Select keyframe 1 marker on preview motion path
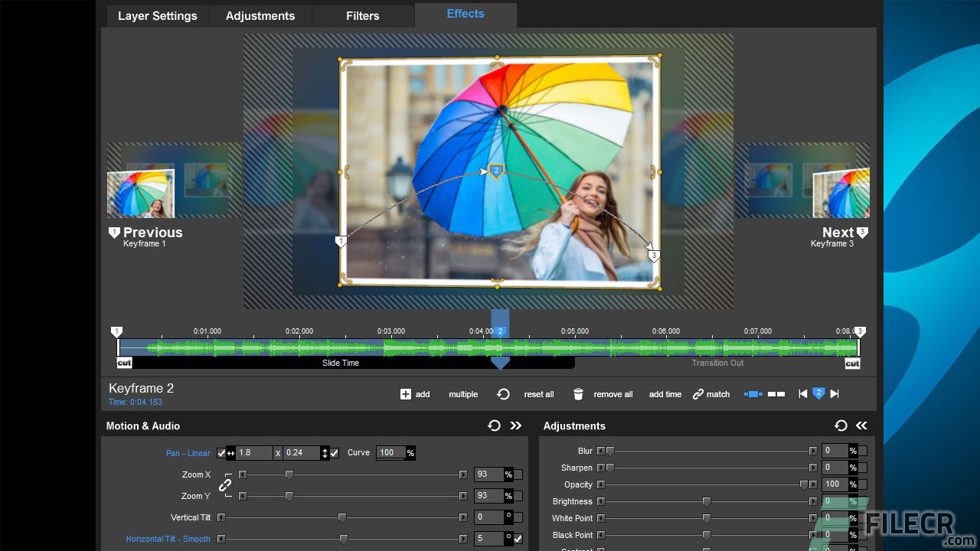 pyautogui.click(x=341, y=242)
